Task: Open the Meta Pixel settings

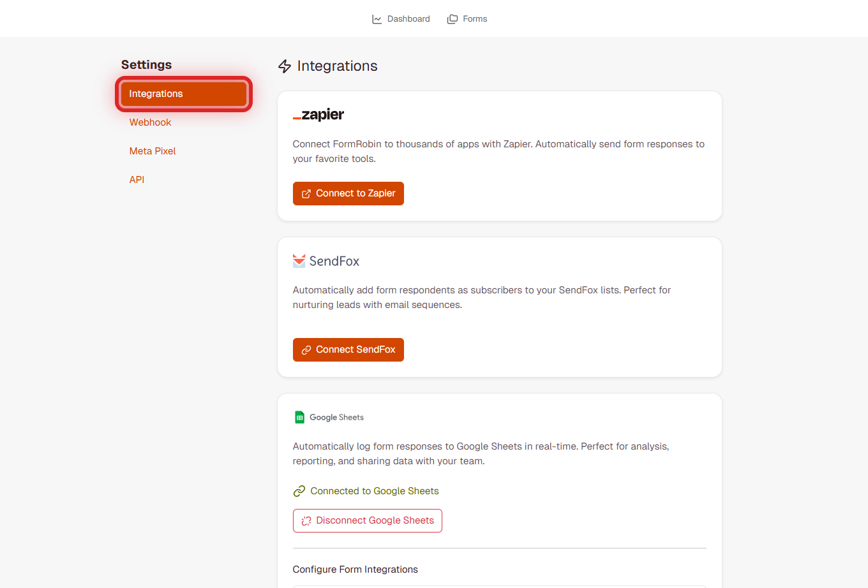Action: (x=153, y=151)
